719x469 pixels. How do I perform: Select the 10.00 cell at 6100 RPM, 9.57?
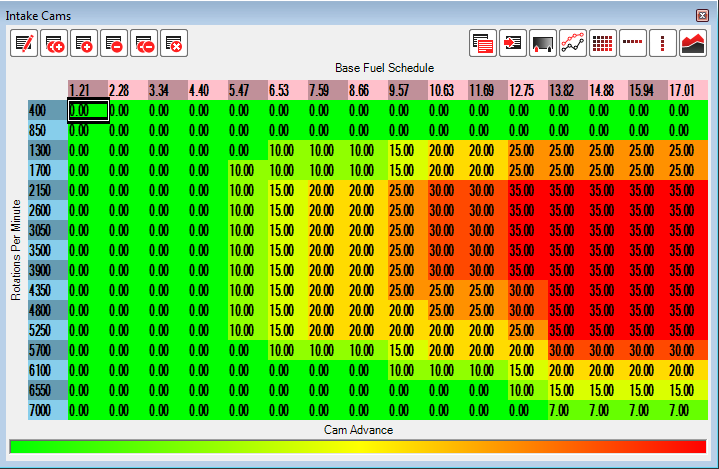pyautogui.click(x=408, y=370)
